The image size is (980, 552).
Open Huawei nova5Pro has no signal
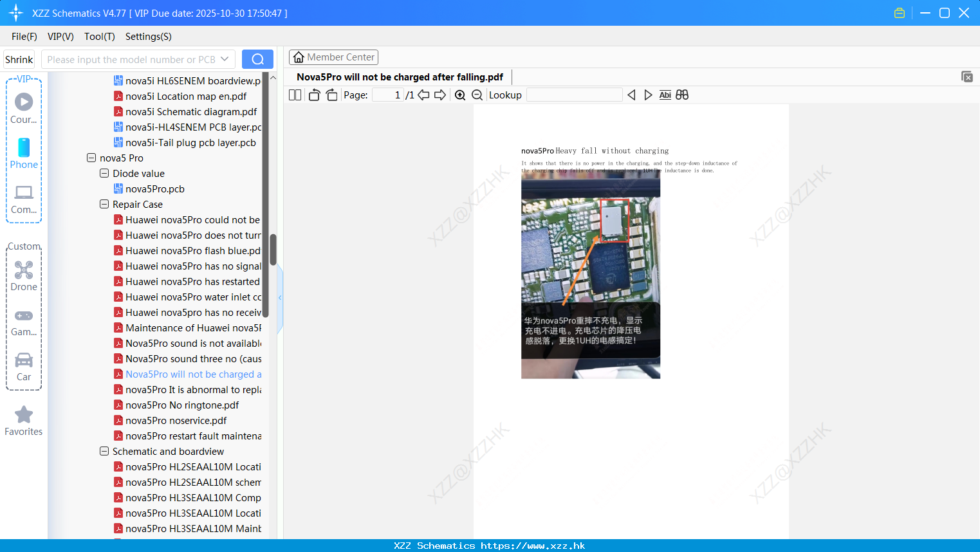pos(187,266)
